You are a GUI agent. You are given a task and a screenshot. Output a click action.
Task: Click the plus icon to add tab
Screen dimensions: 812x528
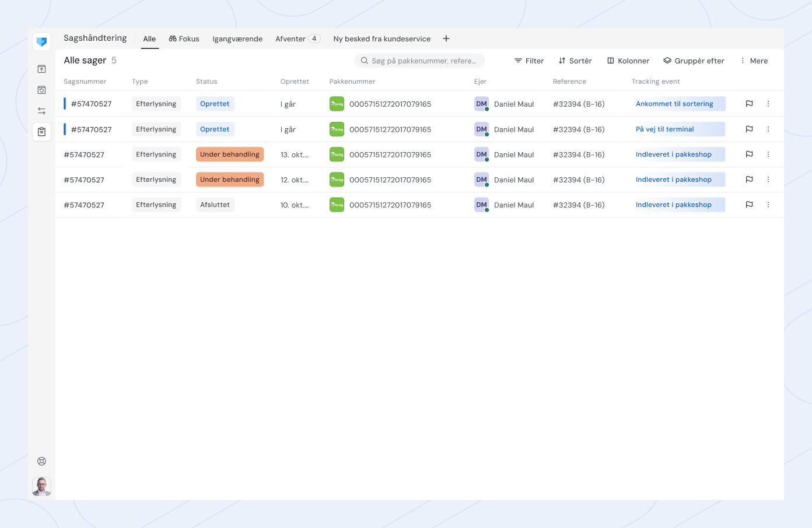click(x=446, y=38)
